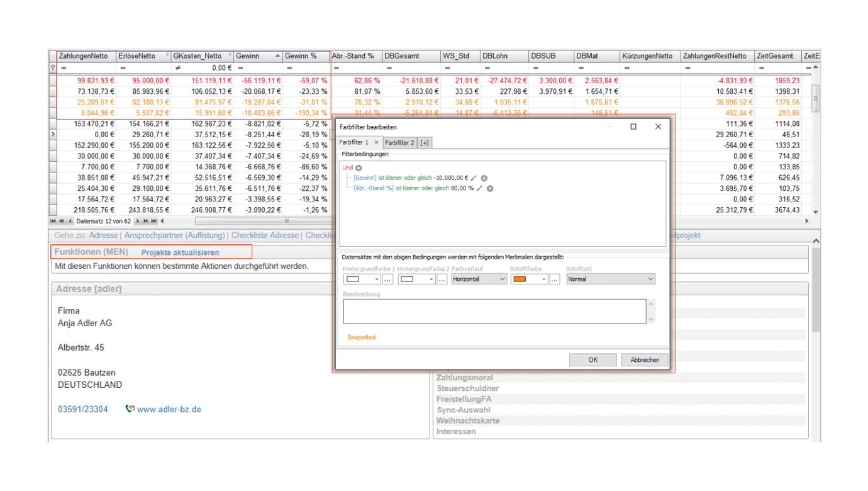The image size is (868, 491).
Task: Click the filter icon in the ErlöseNetto header
Action: (167, 55)
